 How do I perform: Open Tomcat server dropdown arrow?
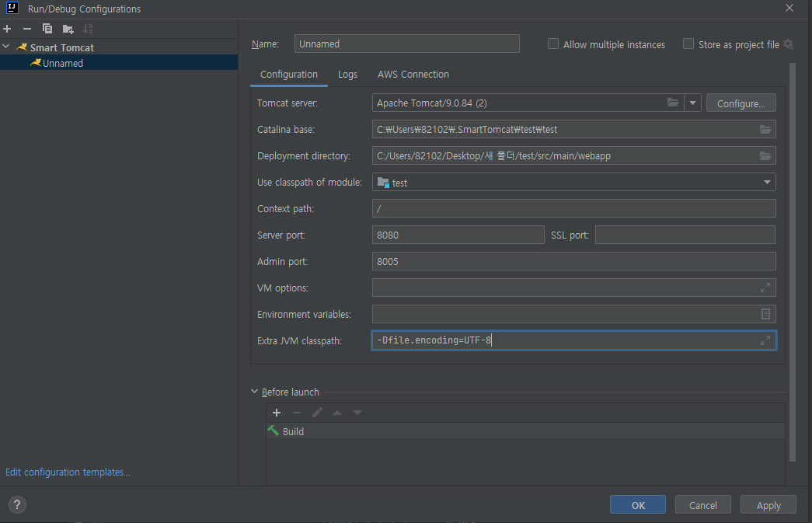coord(692,103)
